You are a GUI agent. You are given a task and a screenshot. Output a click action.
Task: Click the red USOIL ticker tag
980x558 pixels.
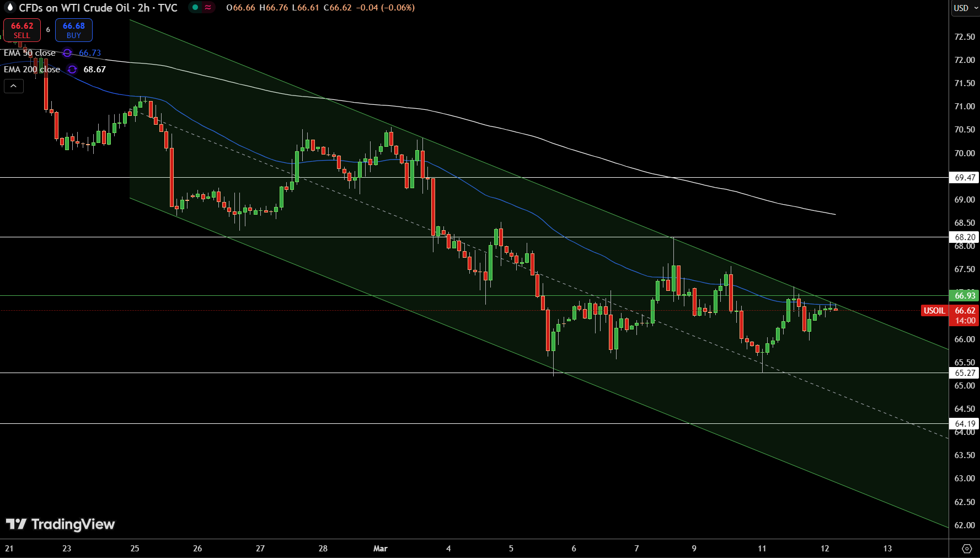tap(934, 311)
